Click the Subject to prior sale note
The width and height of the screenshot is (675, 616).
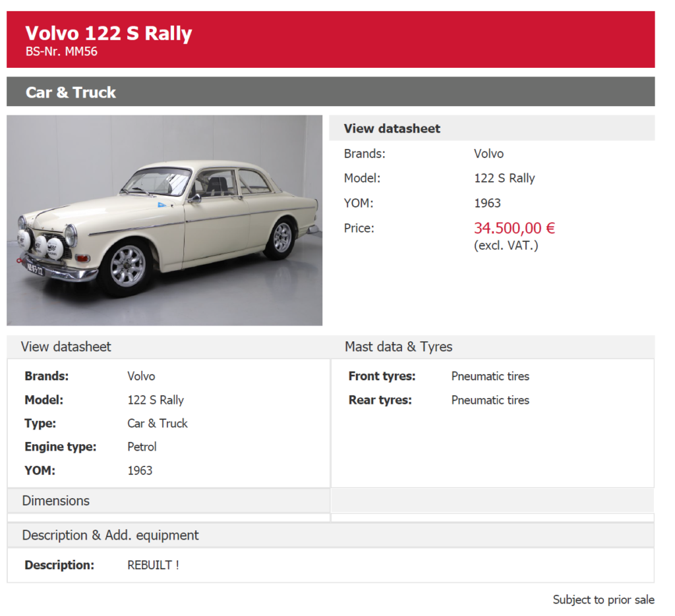click(604, 600)
